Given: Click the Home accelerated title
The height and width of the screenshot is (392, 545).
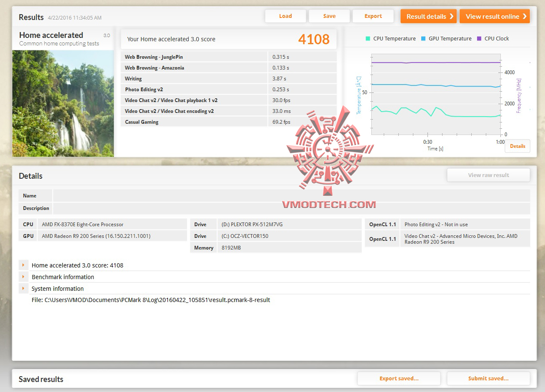Looking at the screenshot, I should click(x=51, y=35).
